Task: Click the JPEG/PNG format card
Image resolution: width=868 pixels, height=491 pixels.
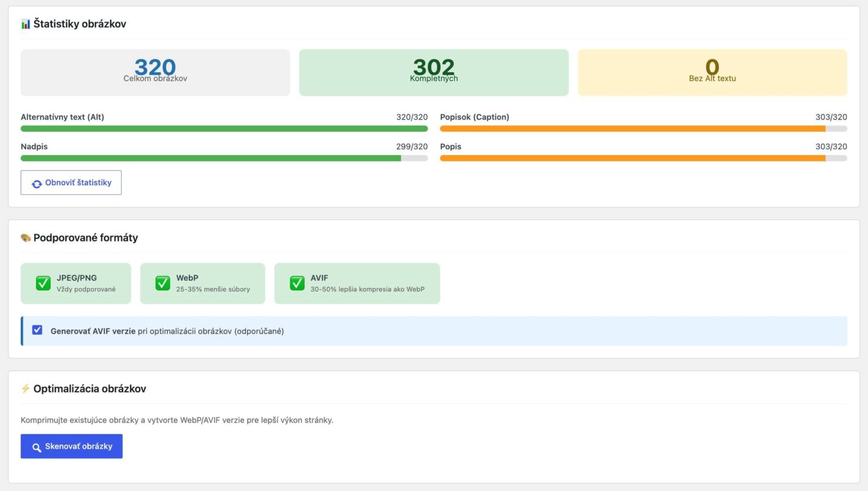Action: [x=76, y=283]
